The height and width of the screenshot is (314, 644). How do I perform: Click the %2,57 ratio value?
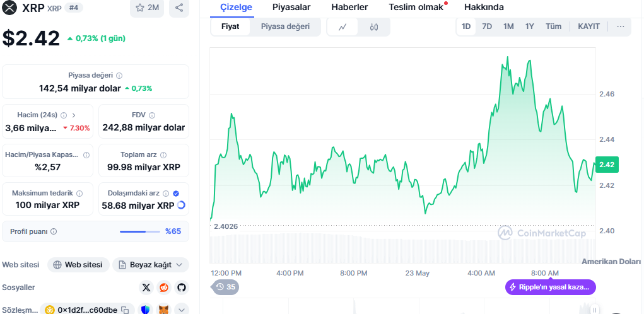point(48,167)
